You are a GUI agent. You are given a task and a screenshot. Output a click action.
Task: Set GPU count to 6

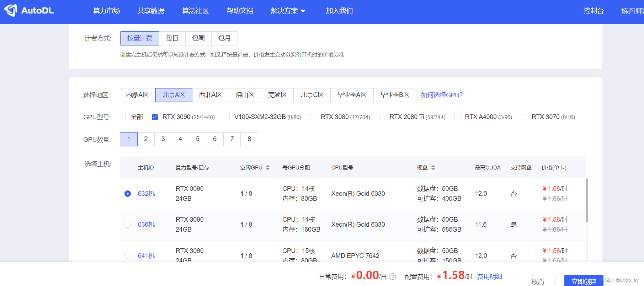click(x=215, y=139)
